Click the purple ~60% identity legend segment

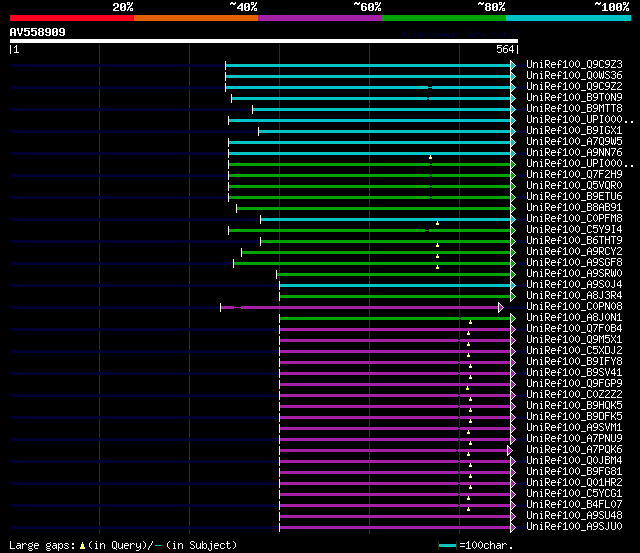point(320,18)
